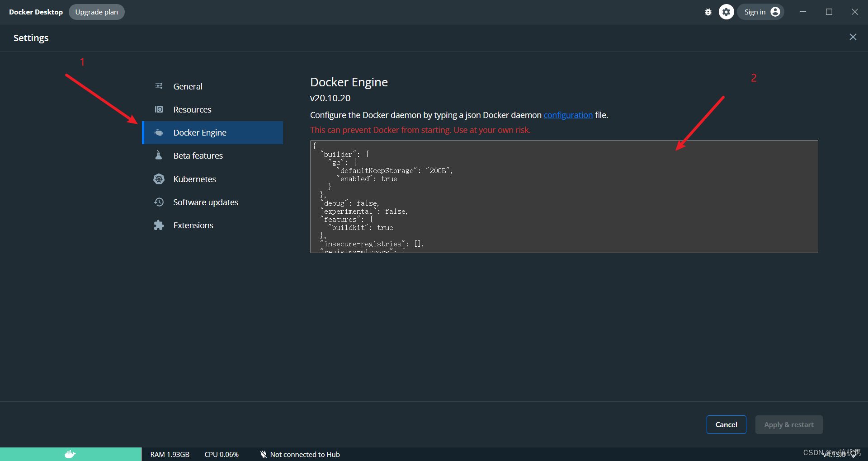Open the Software updates section
Viewport: 868px width, 461px height.
point(212,202)
